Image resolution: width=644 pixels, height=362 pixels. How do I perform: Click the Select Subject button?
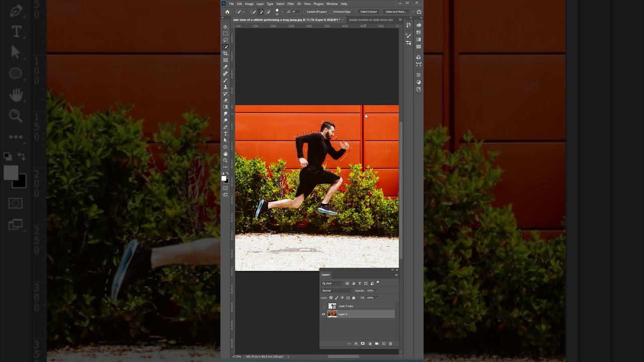coord(368,12)
